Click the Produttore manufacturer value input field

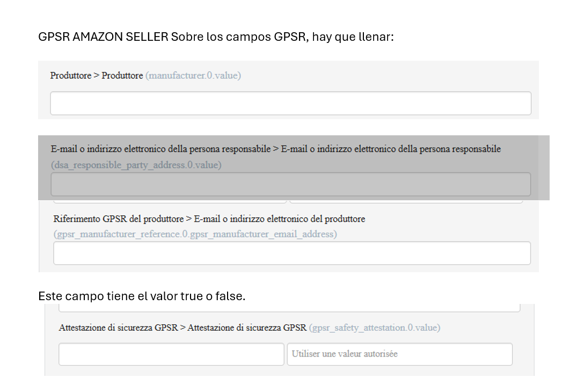(x=290, y=103)
